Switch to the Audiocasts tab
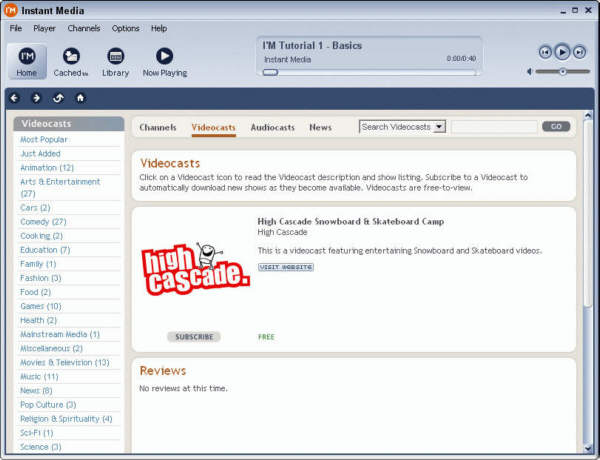The image size is (600, 460). coord(273,128)
